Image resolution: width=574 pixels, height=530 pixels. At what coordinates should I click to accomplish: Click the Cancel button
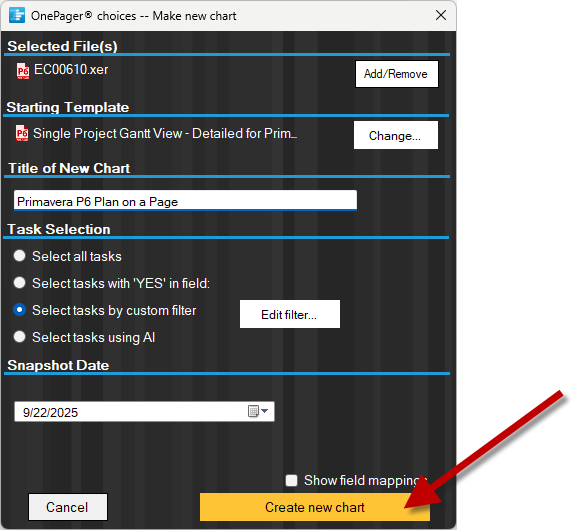coord(68,507)
